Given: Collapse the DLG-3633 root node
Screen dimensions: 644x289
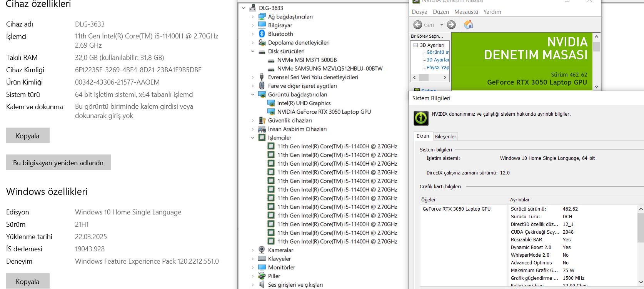Looking at the screenshot, I should coord(244,8).
